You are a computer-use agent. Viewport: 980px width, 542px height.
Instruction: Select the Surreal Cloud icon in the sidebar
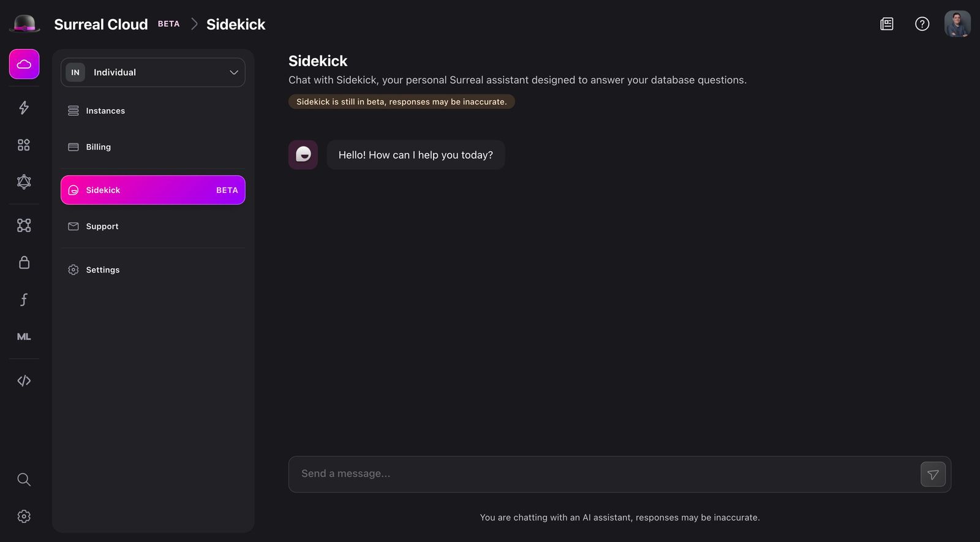24,64
